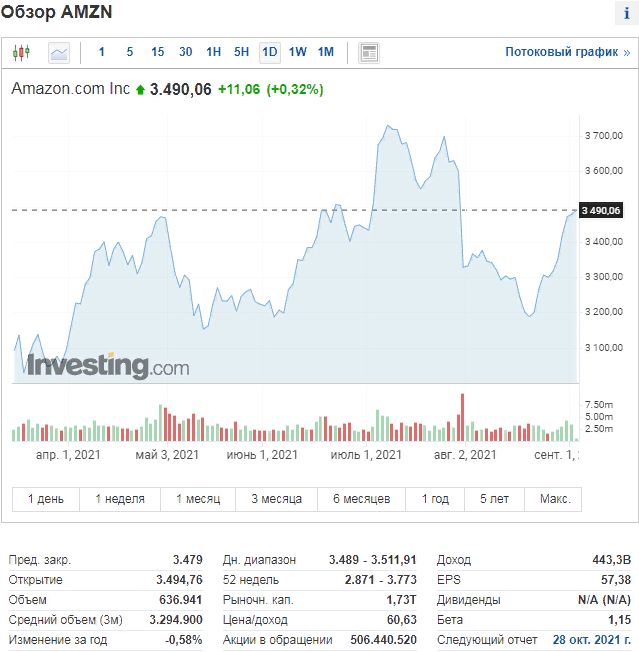Click the 3 490,06 price marker on chart
Viewport: 639px width, 652px height.
[x=601, y=210]
